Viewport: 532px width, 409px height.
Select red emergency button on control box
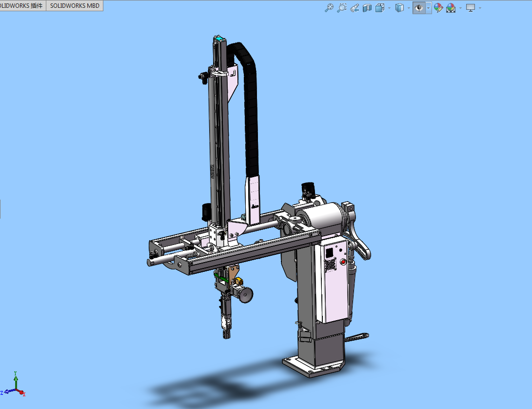coord(343,262)
